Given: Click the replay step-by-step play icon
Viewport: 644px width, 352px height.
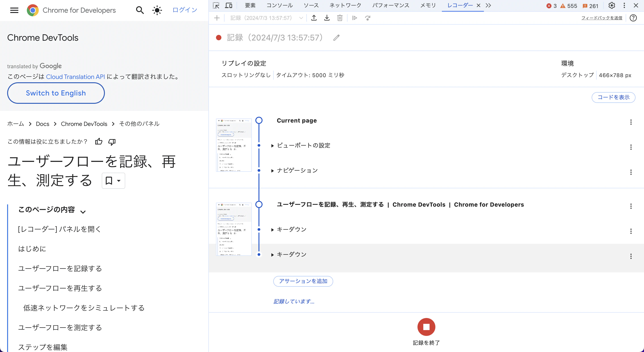Looking at the screenshot, I should 354,18.
